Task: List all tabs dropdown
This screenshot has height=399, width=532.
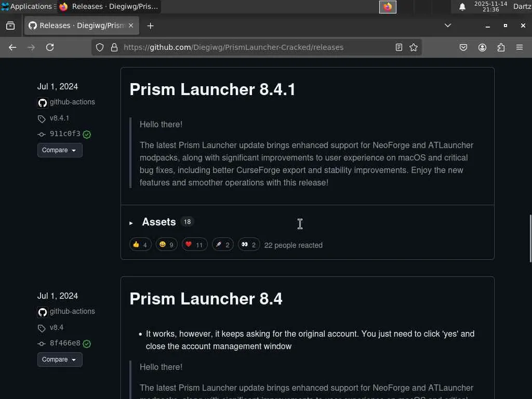Action: pyautogui.click(x=448, y=25)
